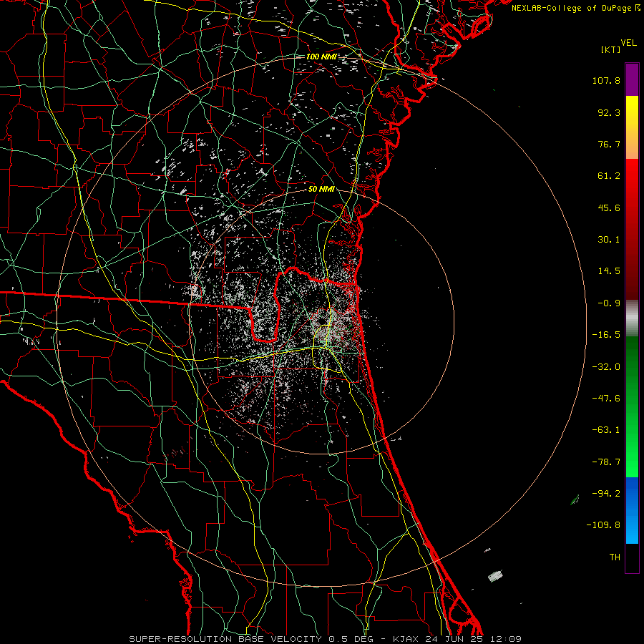Select the 107.8 legend value

(x=606, y=80)
